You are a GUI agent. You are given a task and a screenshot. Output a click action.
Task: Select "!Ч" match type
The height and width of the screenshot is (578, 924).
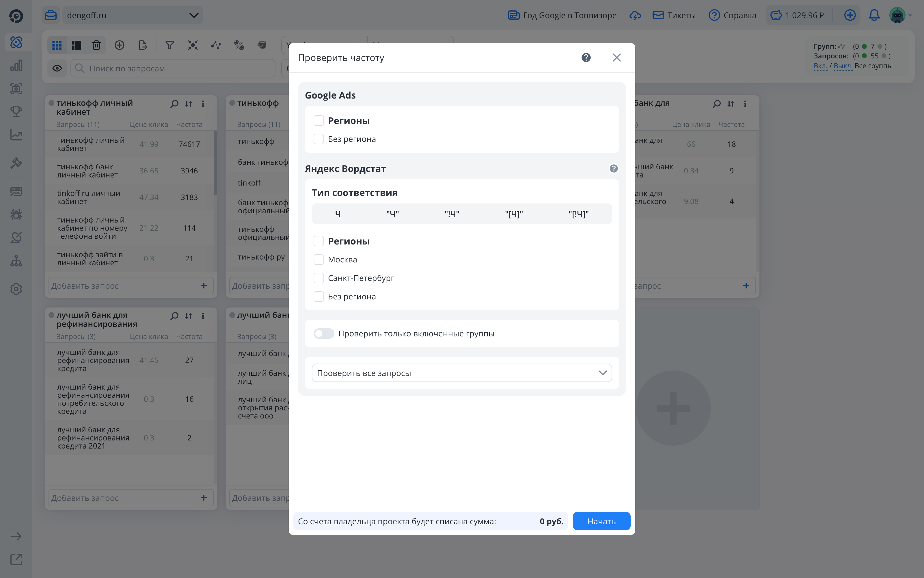coord(452,214)
